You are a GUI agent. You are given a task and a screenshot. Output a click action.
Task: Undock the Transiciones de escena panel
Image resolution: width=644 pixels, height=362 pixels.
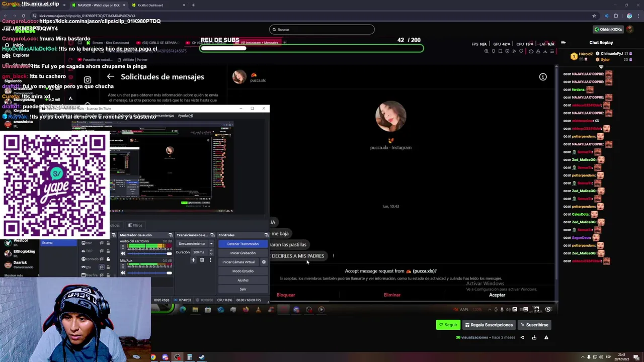tap(213, 235)
